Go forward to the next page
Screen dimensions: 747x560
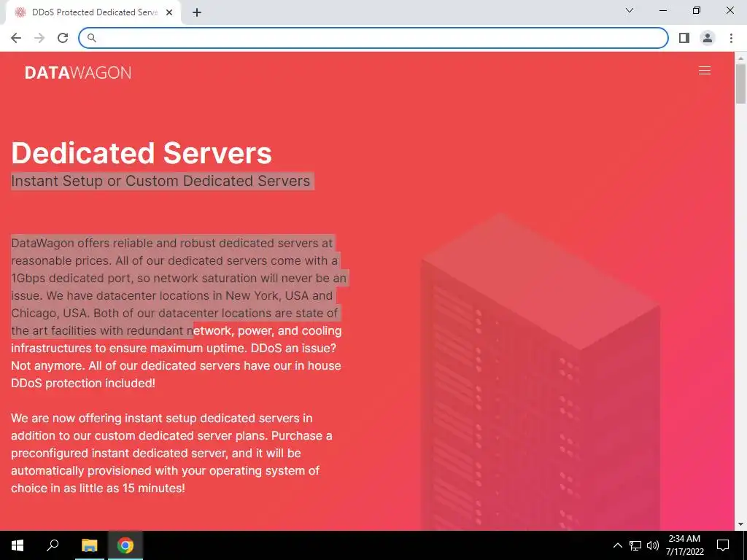click(x=39, y=38)
